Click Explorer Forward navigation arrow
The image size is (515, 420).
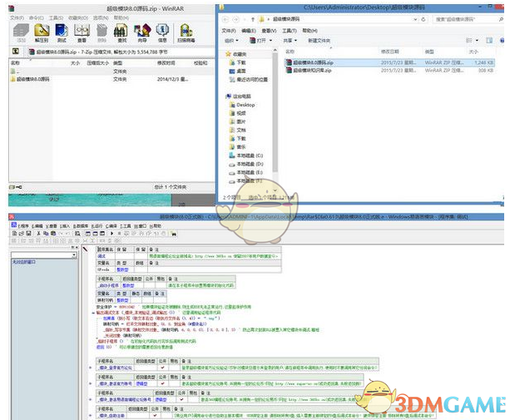(235, 19)
